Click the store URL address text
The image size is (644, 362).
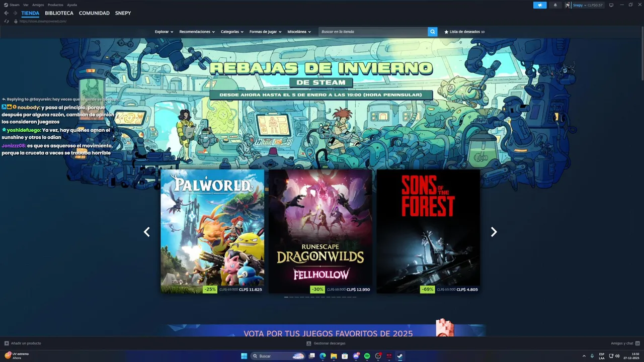coord(43,21)
